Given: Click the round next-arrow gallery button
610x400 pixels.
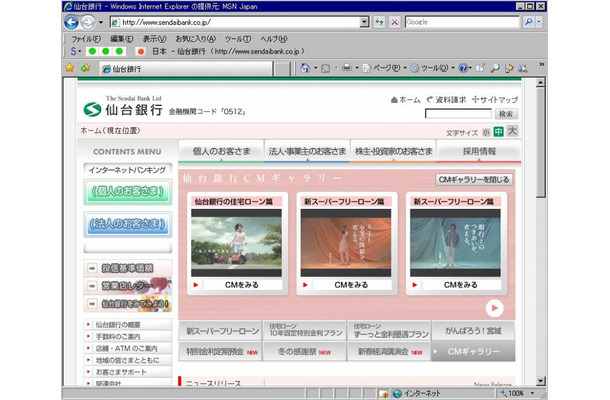Looking at the screenshot, I should coord(494,308).
